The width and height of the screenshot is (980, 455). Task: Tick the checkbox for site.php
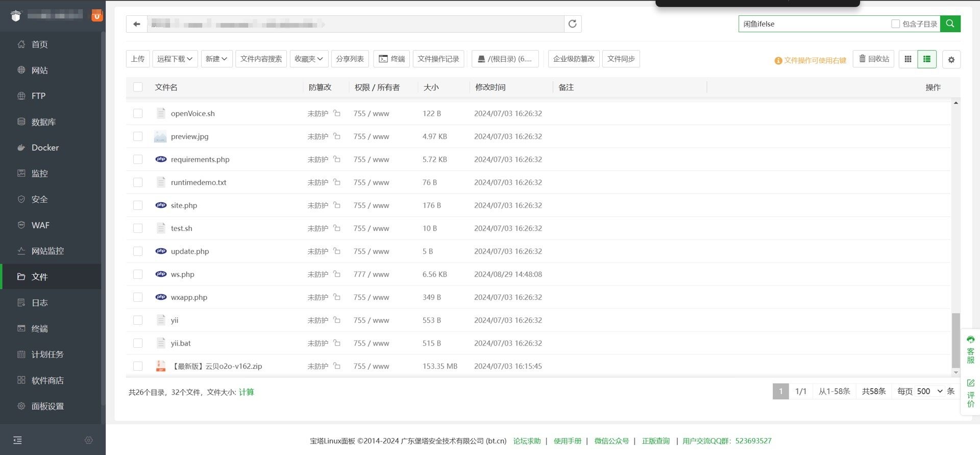(x=138, y=205)
